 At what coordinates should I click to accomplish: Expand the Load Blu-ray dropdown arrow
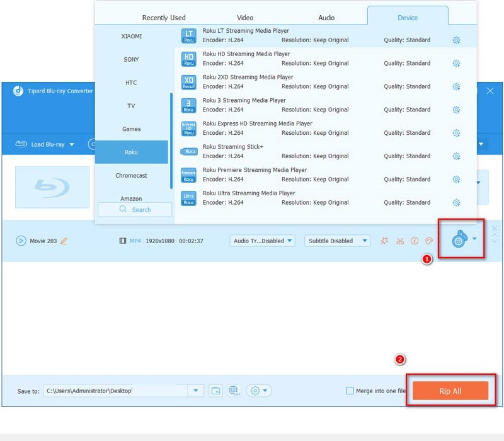click(x=72, y=144)
